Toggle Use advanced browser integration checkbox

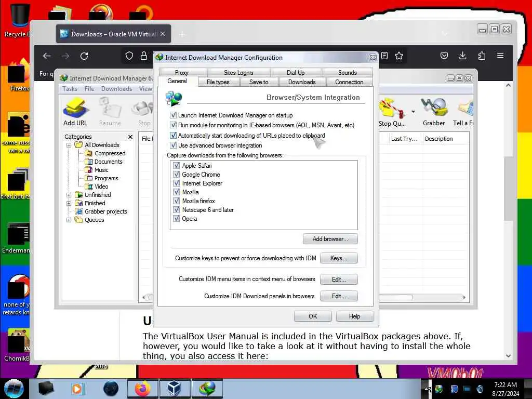tap(174, 145)
